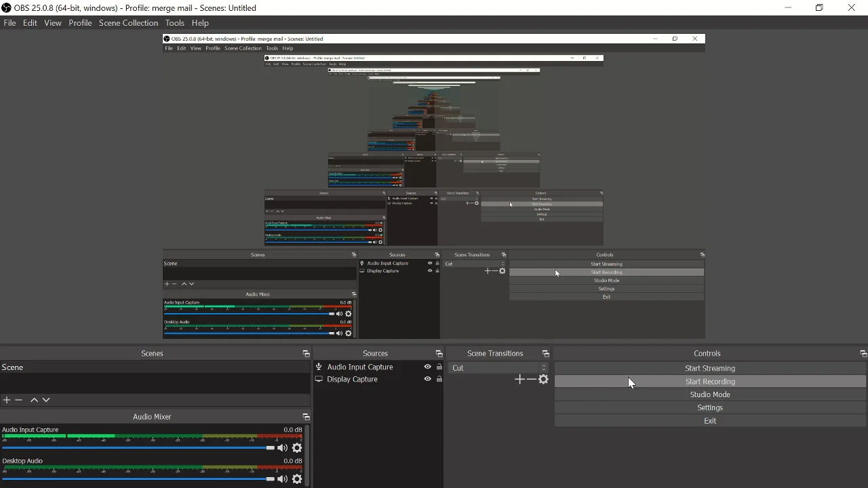This screenshot has width=868, height=488.
Task: Minimize the OBS window
Action: 788,8
